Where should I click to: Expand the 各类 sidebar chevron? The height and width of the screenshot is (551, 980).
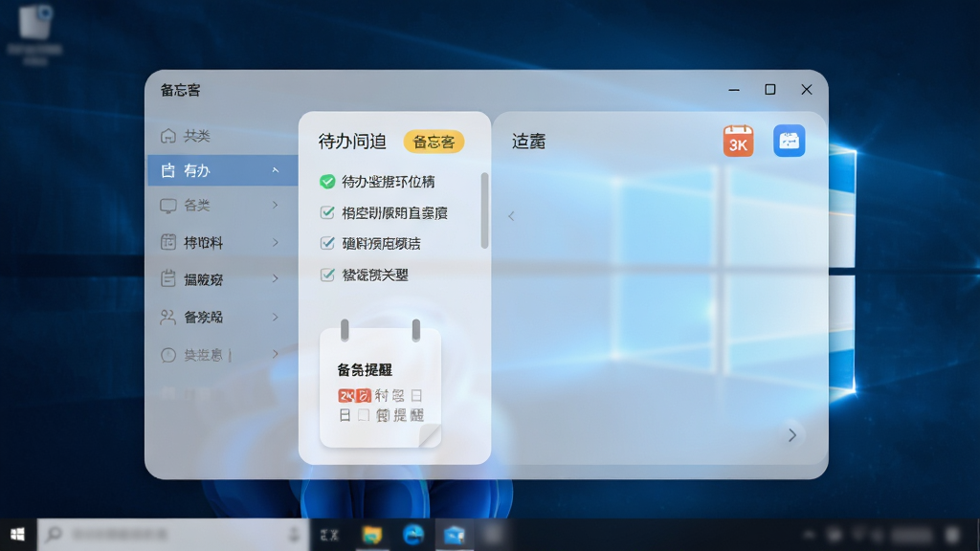(275, 206)
